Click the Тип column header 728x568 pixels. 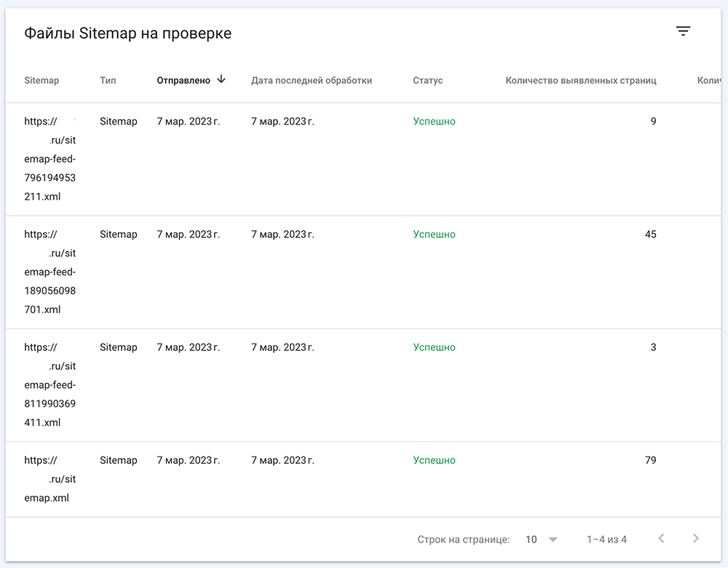click(x=108, y=80)
